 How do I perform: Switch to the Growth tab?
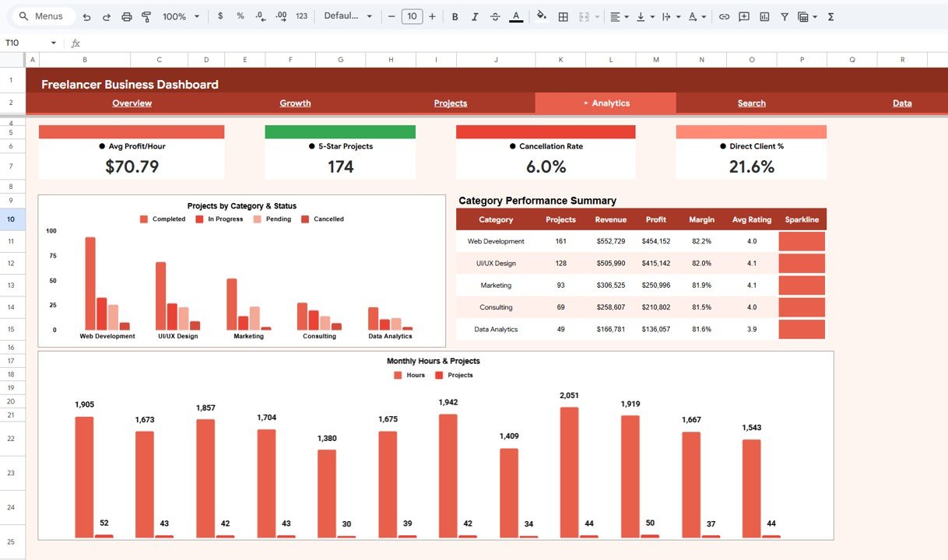[295, 103]
